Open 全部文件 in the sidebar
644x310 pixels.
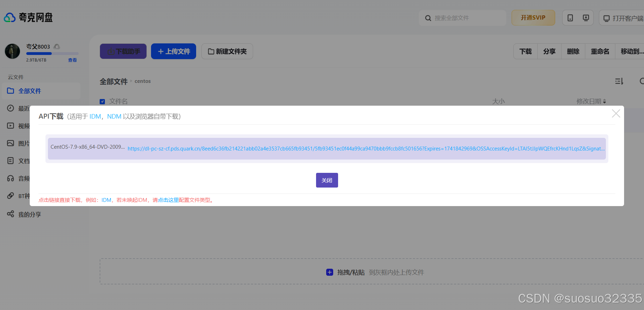(x=41, y=91)
